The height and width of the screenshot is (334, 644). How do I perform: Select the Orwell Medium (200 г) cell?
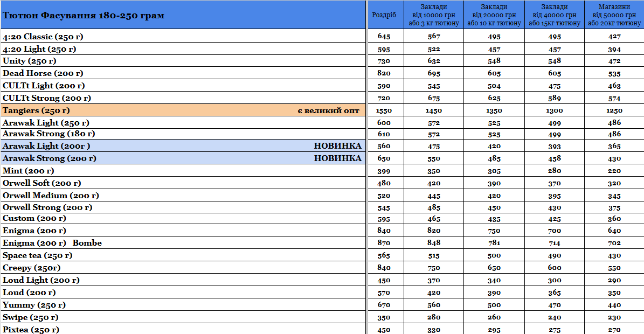(x=183, y=196)
